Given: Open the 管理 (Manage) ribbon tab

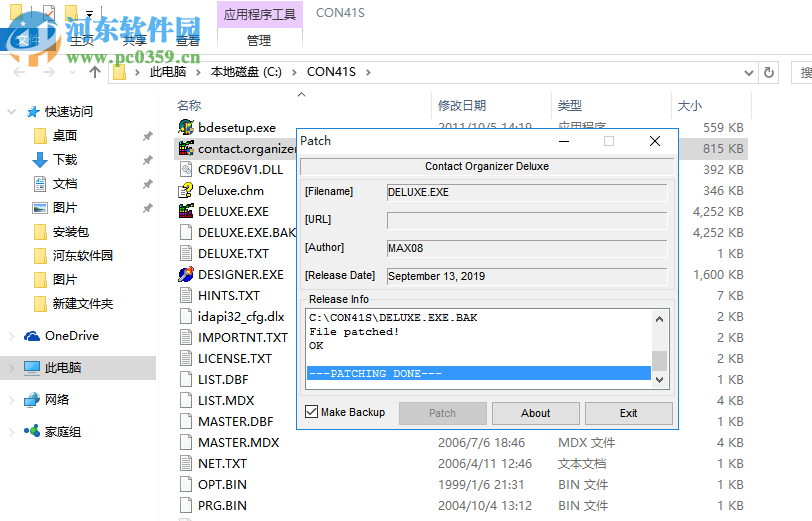Looking at the screenshot, I should click(259, 40).
